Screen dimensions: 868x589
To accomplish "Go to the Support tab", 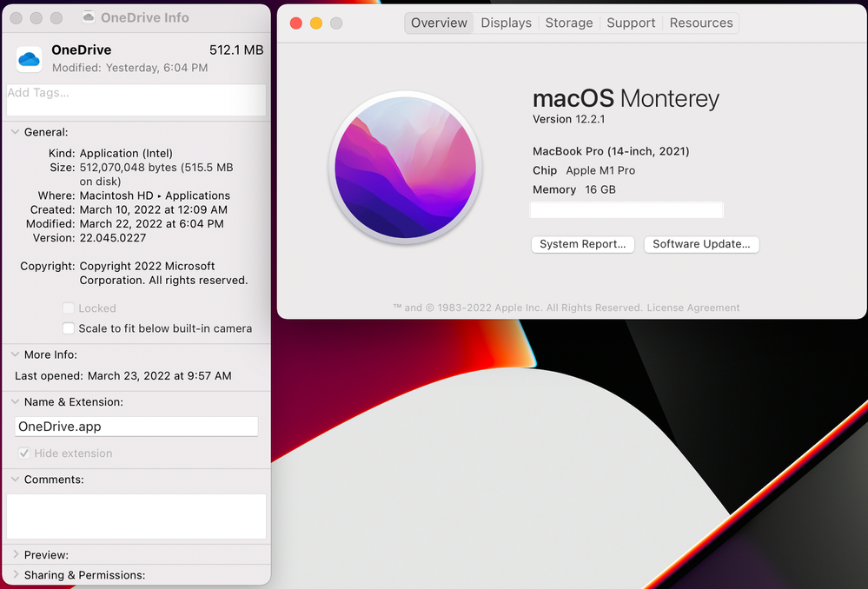I will (x=631, y=23).
